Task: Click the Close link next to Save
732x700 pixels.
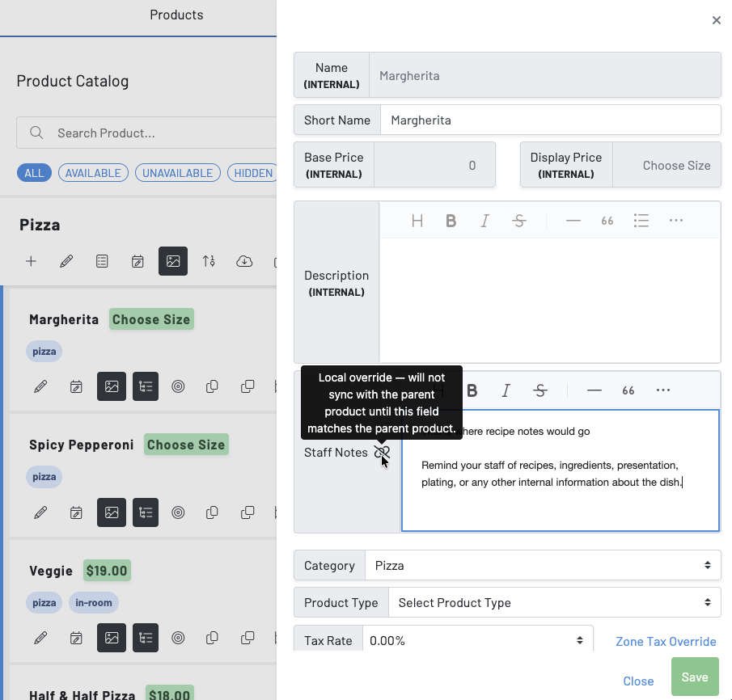Action: [638, 681]
